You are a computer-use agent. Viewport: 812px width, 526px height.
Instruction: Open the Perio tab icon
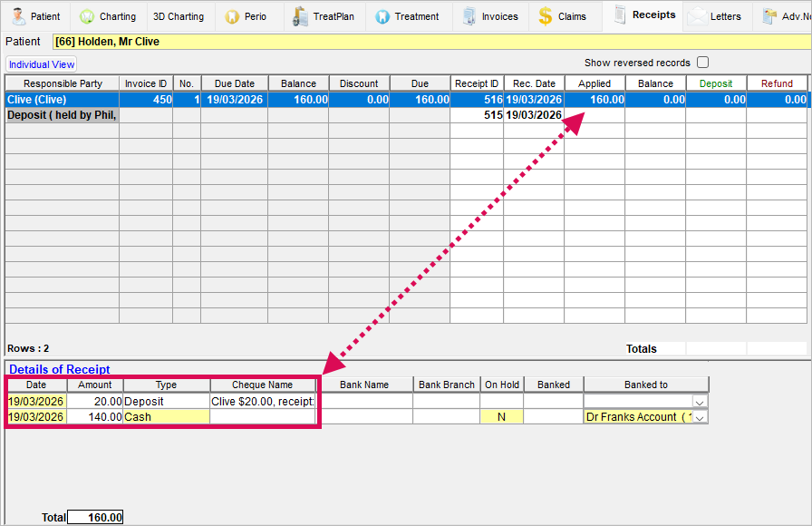[232, 16]
